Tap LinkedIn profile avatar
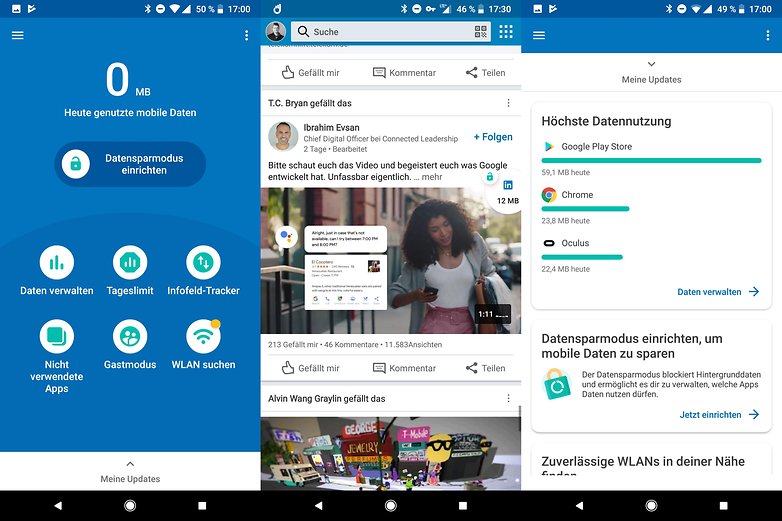 point(275,31)
